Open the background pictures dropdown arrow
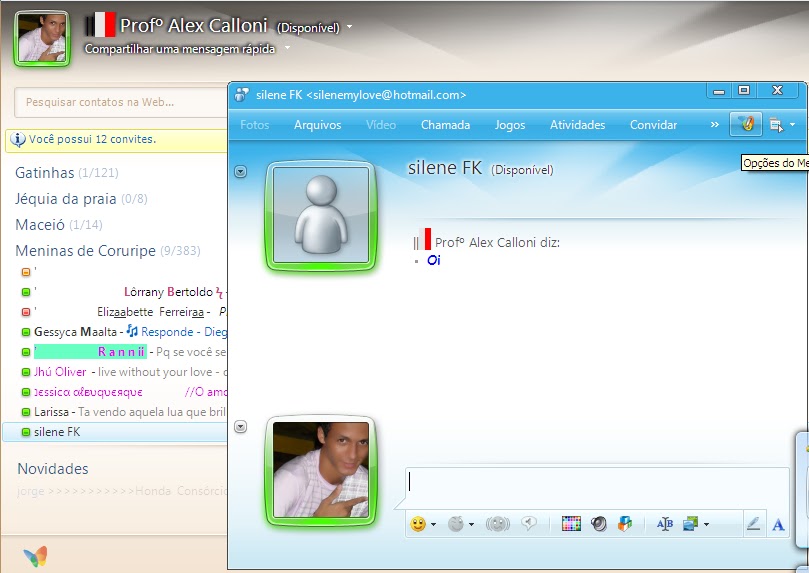Screen dimensions: 809x573 (x=706, y=525)
